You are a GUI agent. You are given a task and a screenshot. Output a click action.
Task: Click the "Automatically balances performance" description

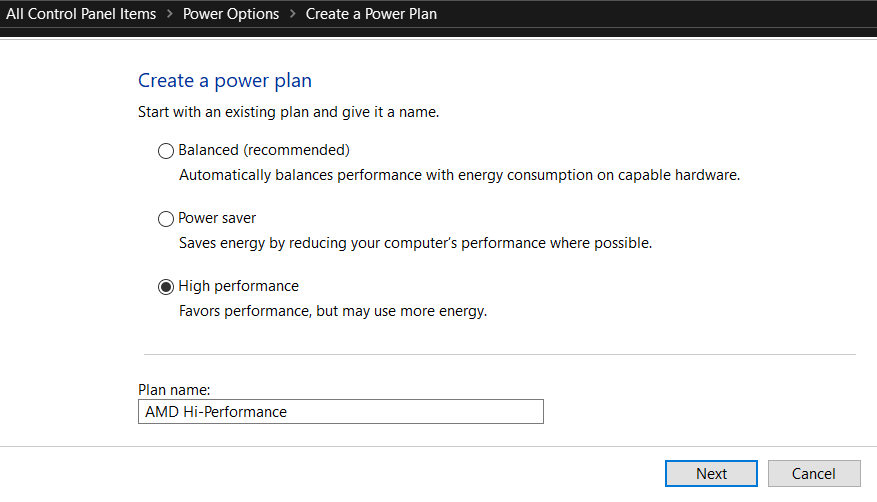(x=459, y=175)
